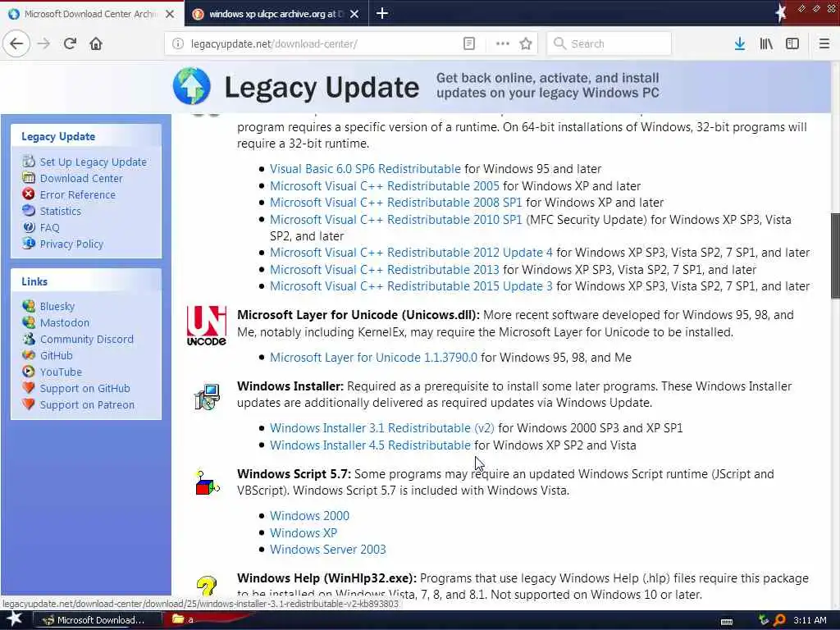Download Visual Basic 6.0 SP6 Redistributable
This screenshot has width=840, height=630.
click(365, 169)
